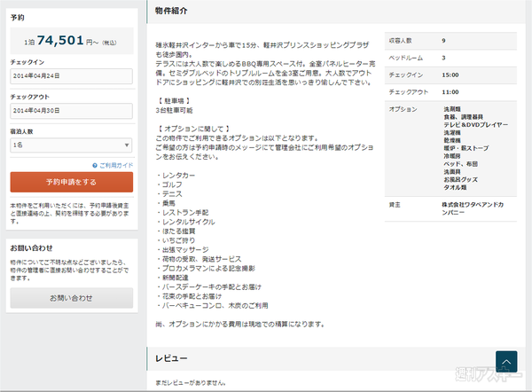The height and width of the screenshot is (392, 532).
Task: Click the 予約 panel heading
Action: click(x=18, y=18)
